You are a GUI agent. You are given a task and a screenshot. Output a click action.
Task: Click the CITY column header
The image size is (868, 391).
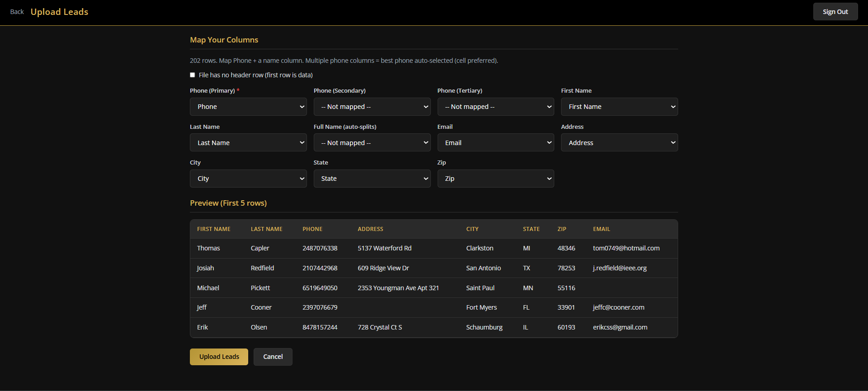tap(472, 229)
